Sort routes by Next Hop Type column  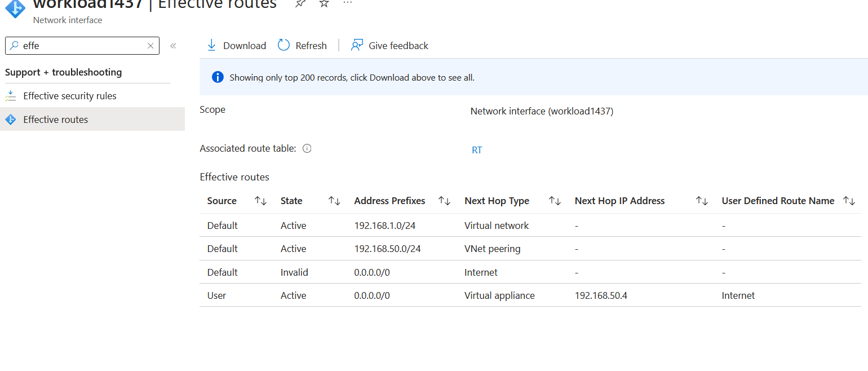coord(555,201)
